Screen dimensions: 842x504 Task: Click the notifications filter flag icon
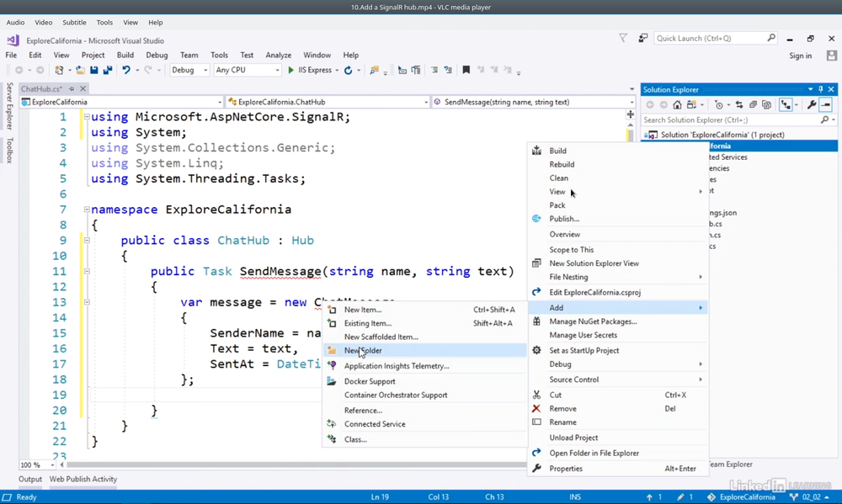pyautogui.click(x=623, y=38)
